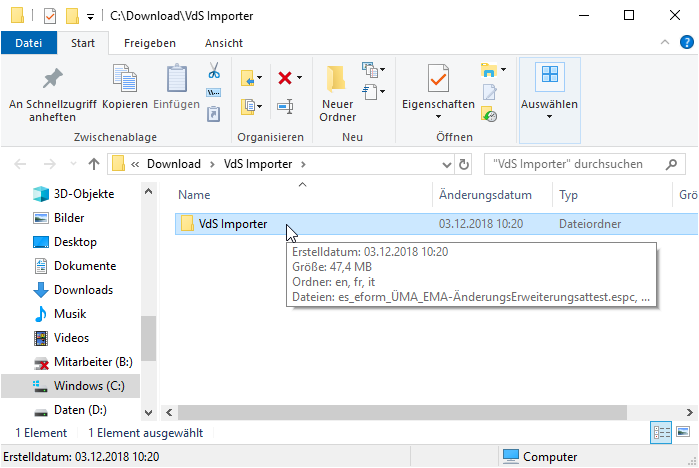Viewport: 699px width, 468px height.
Task: Open Windows help question mark icon
Action: (x=687, y=42)
